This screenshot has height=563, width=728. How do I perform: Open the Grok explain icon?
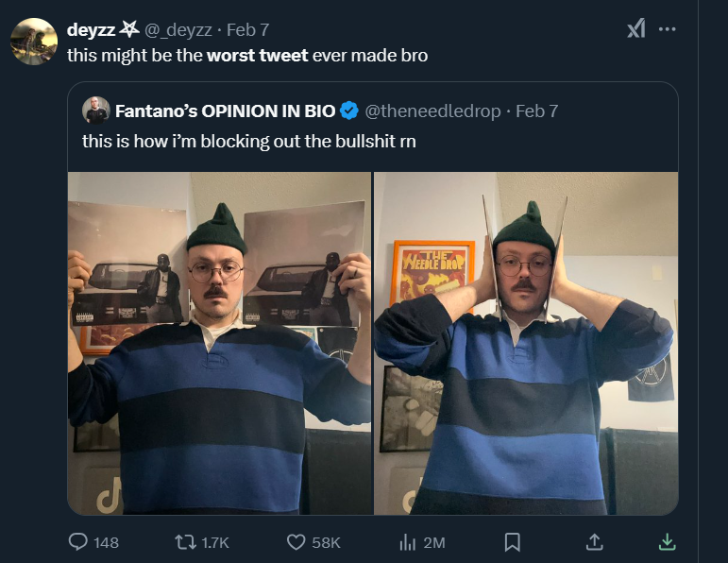[x=636, y=29]
